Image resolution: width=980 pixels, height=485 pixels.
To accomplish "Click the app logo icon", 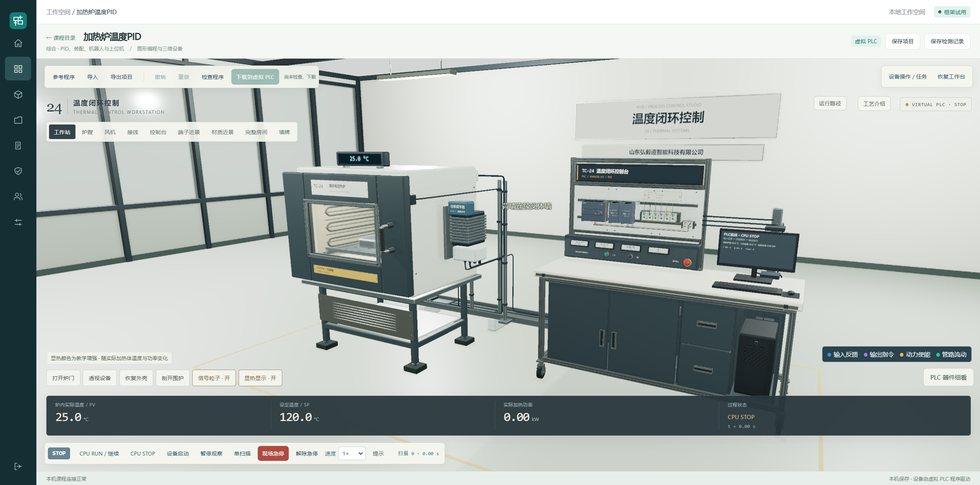I will (x=18, y=20).
